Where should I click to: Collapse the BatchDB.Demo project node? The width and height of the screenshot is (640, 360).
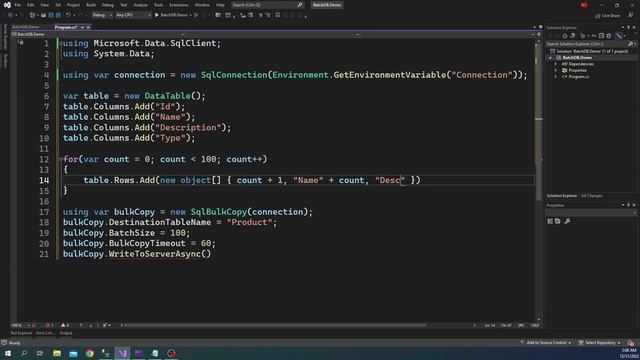click(x=551, y=58)
